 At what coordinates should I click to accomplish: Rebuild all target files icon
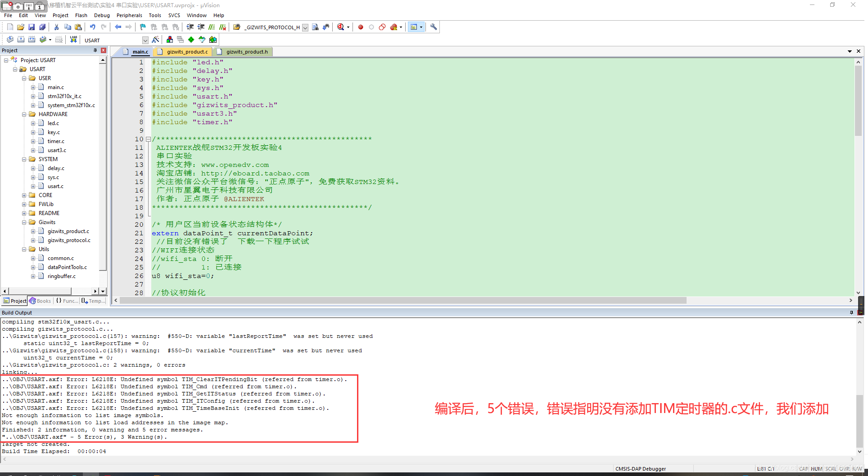pyautogui.click(x=32, y=40)
